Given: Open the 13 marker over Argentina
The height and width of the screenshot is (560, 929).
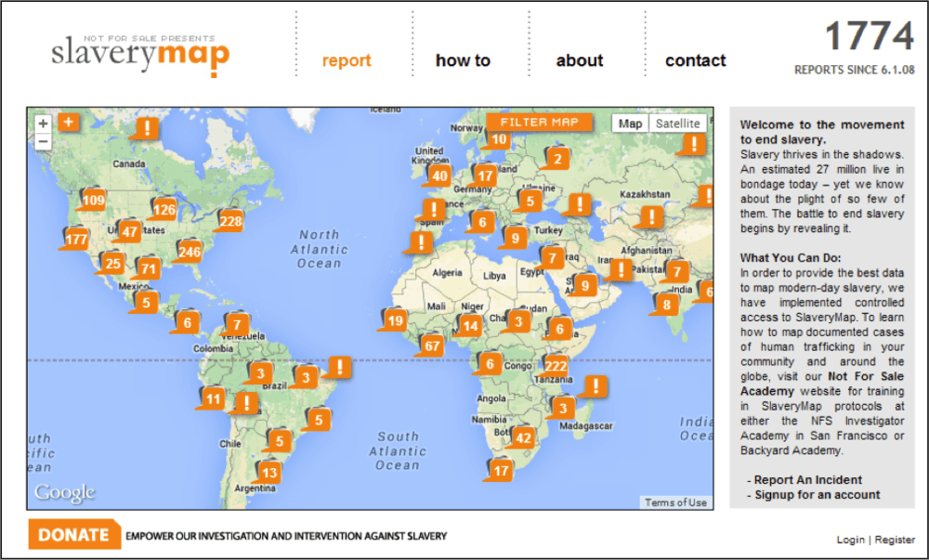Looking at the screenshot, I should pos(269,473).
